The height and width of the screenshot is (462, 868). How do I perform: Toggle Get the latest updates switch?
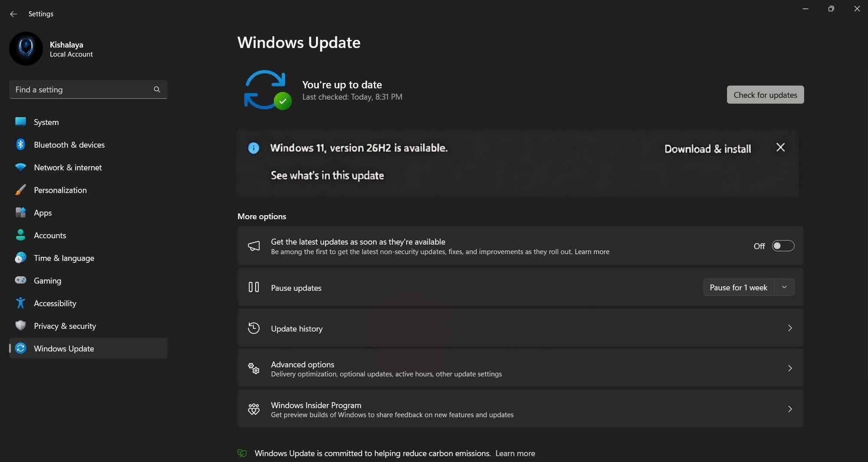pos(783,246)
